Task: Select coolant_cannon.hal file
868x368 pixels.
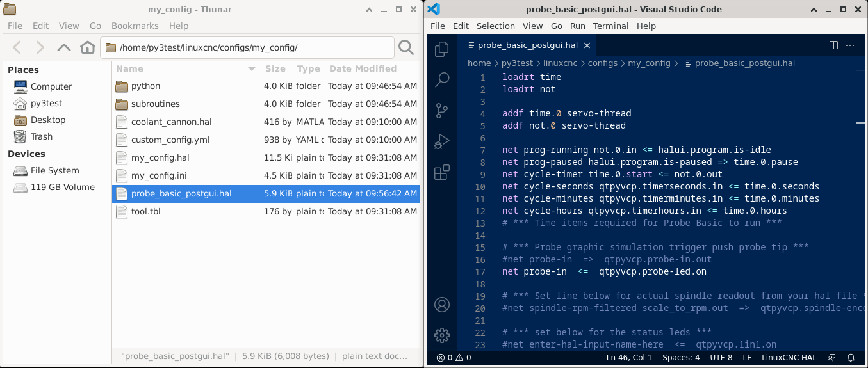Action: click(266, 122)
